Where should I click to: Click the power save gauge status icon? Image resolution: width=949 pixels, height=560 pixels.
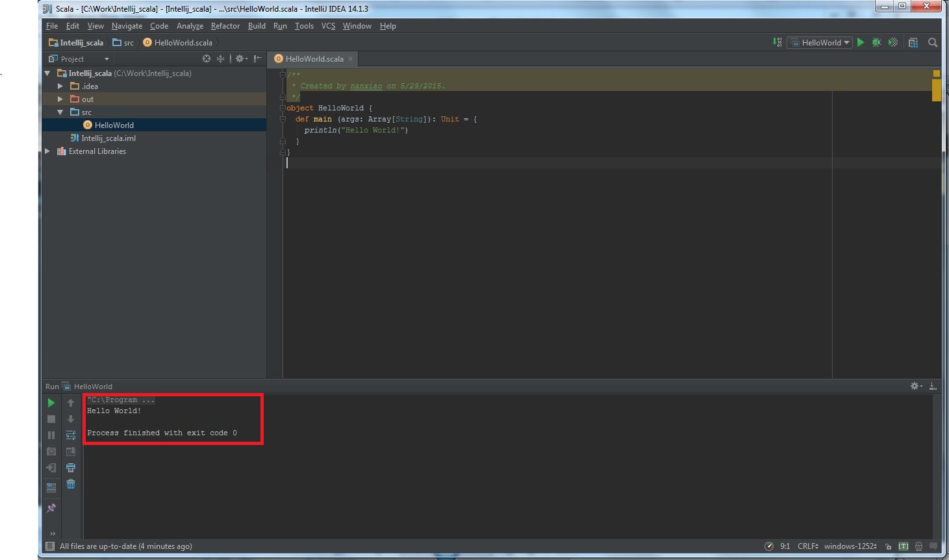tap(769, 546)
